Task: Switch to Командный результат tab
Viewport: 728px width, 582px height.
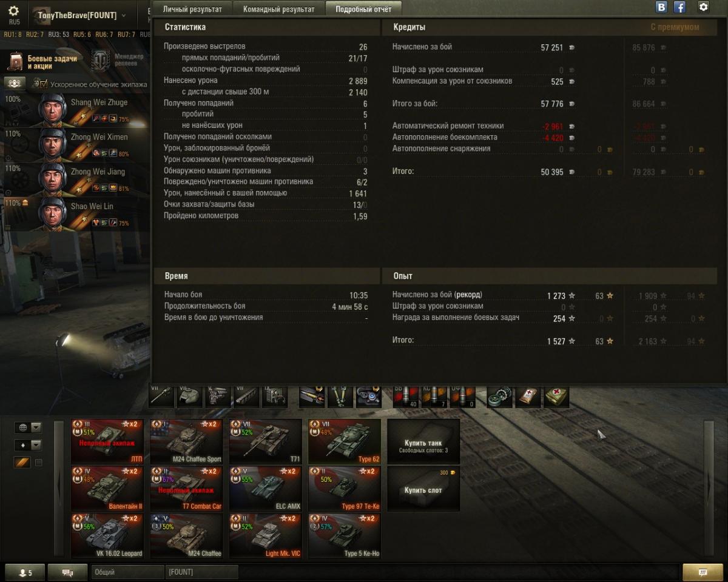Action: pyautogui.click(x=278, y=9)
